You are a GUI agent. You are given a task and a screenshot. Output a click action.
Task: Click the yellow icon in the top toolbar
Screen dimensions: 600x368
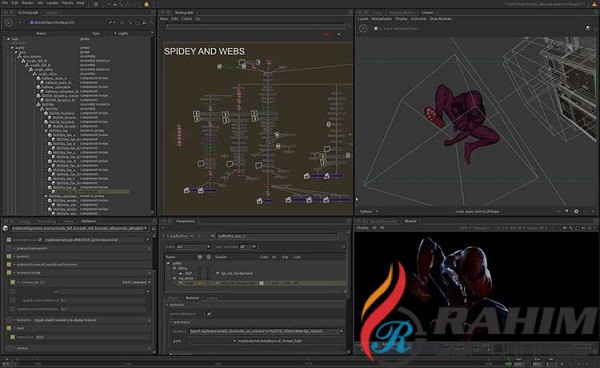pos(146,3)
